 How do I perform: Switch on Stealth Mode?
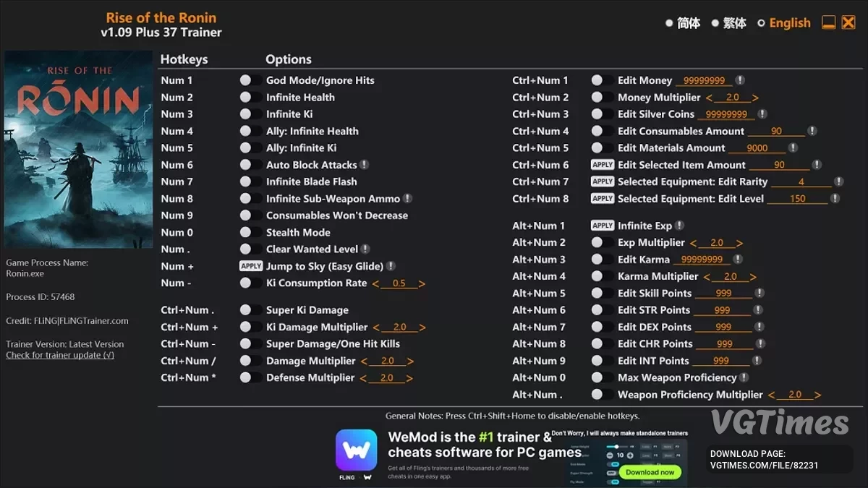(x=250, y=232)
